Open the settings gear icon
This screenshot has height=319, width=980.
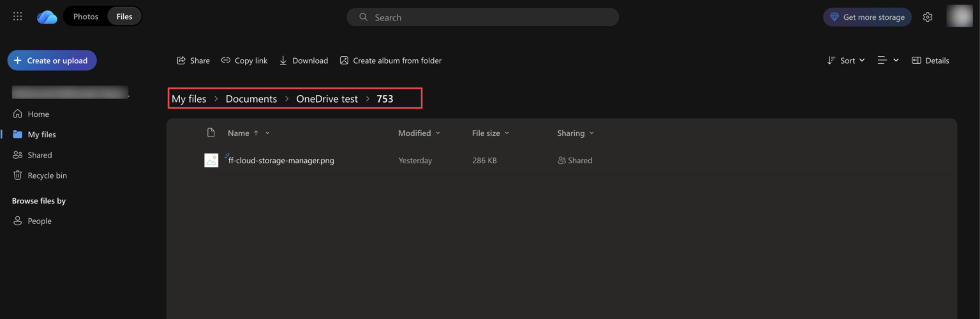pyautogui.click(x=928, y=17)
